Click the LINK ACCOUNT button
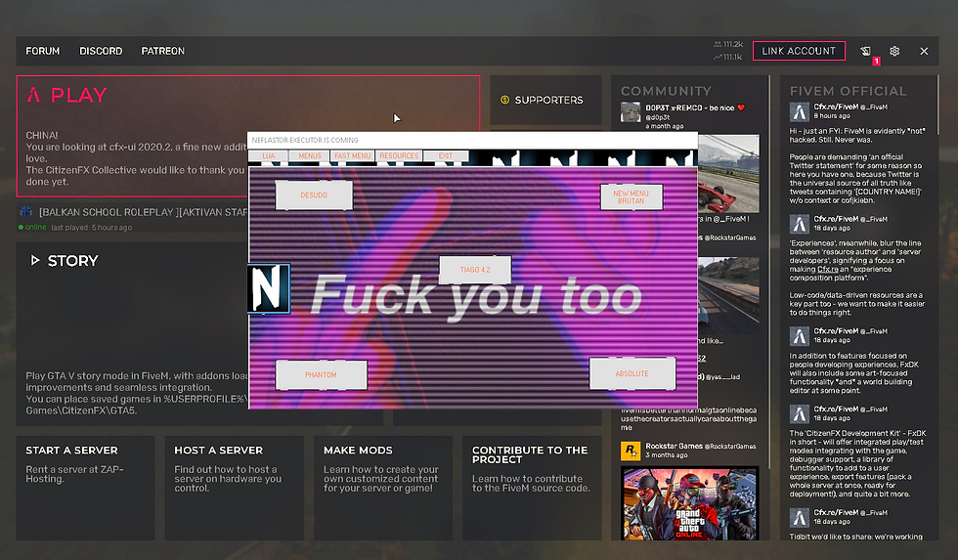The height and width of the screenshot is (560, 958). 799,51
